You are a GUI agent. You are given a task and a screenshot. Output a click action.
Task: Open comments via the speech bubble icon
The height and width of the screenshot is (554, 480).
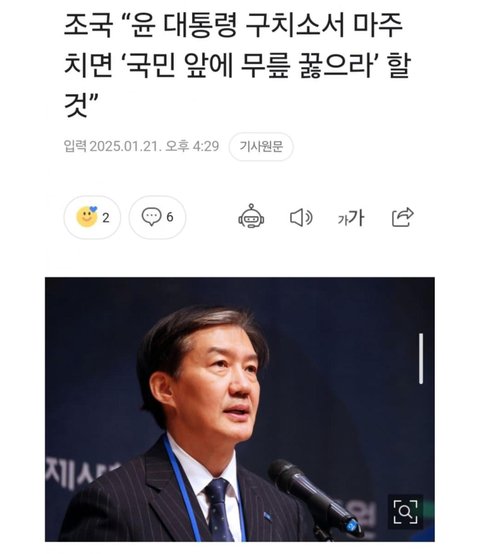coord(151,217)
